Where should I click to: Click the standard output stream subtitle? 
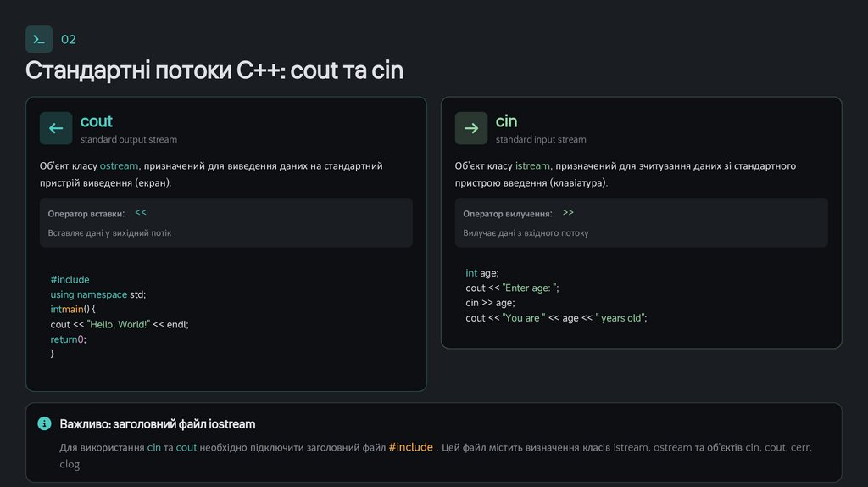(x=129, y=139)
